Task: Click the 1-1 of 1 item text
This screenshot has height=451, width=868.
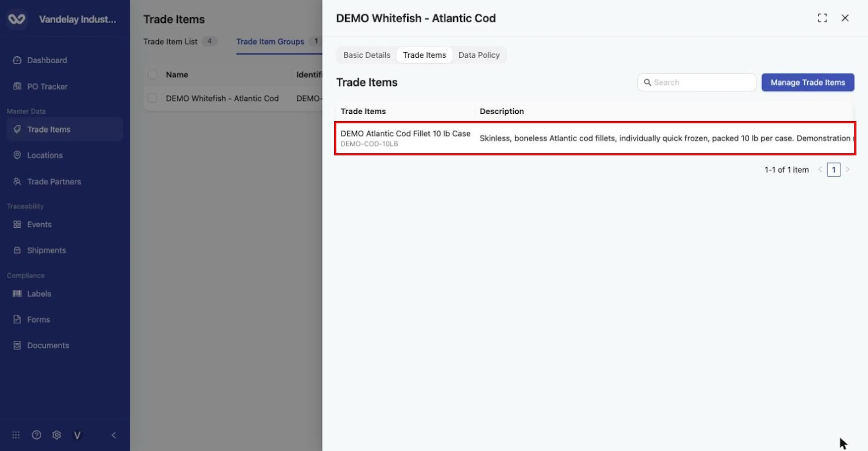Action: point(786,170)
